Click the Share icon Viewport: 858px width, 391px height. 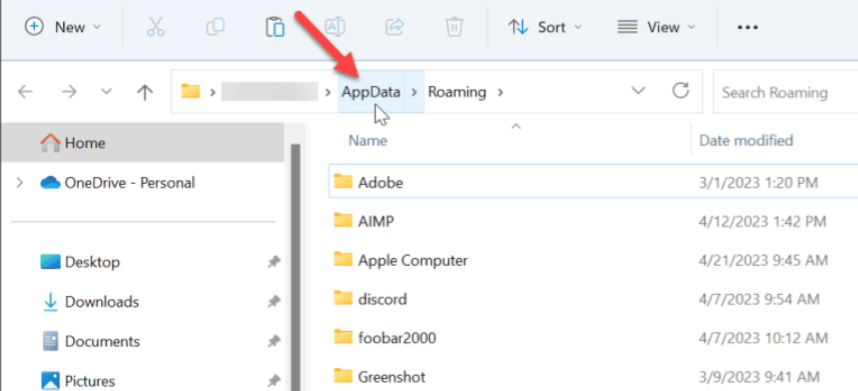click(395, 27)
